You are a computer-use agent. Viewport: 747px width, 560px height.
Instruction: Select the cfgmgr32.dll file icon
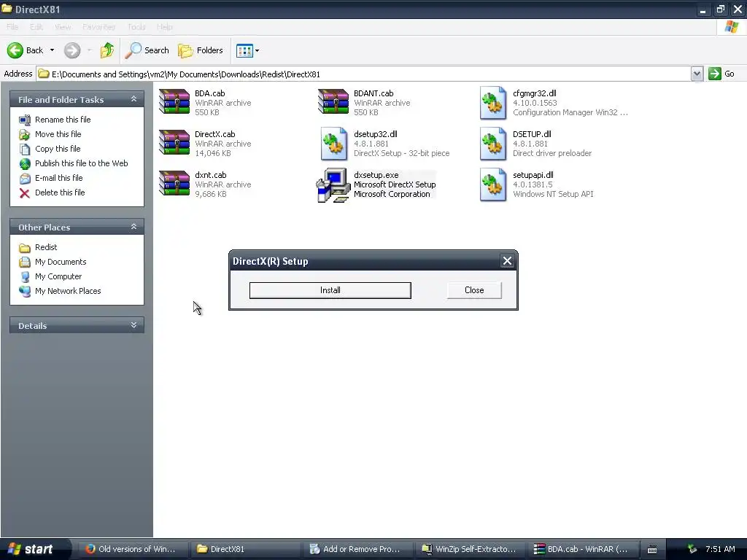pyautogui.click(x=493, y=103)
